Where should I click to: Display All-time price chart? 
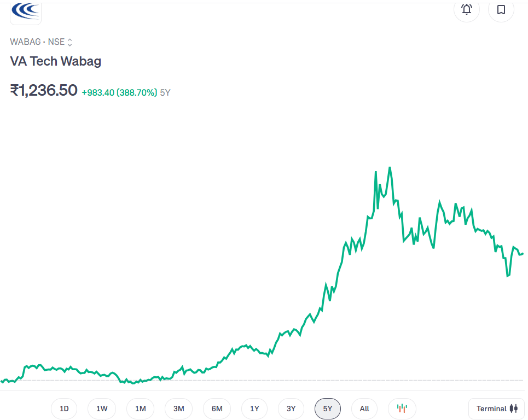[x=364, y=409]
